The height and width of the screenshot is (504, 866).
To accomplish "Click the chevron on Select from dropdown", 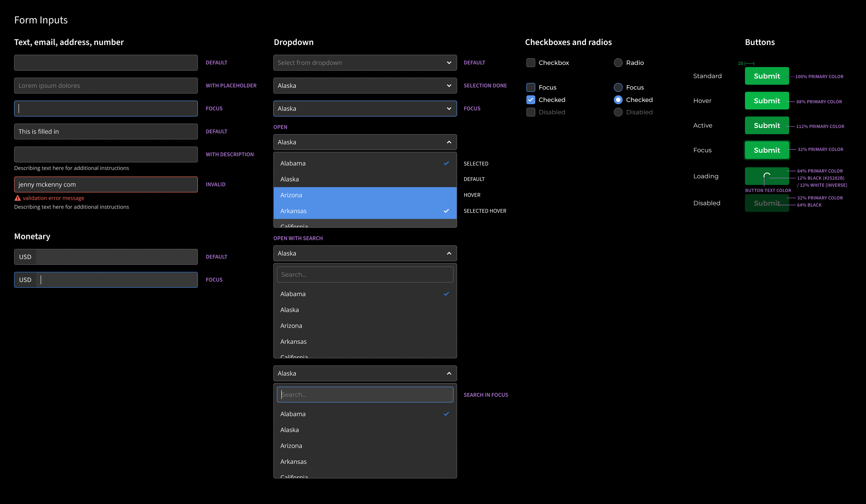I will [x=449, y=62].
